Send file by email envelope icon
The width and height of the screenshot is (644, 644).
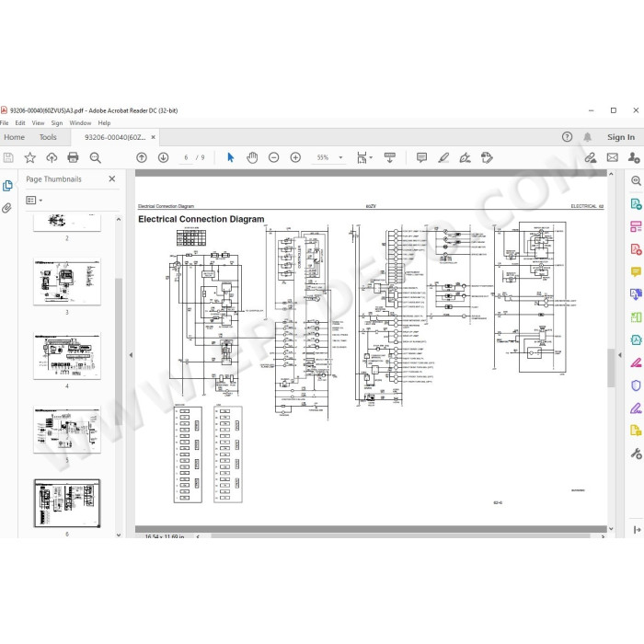pos(613,157)
